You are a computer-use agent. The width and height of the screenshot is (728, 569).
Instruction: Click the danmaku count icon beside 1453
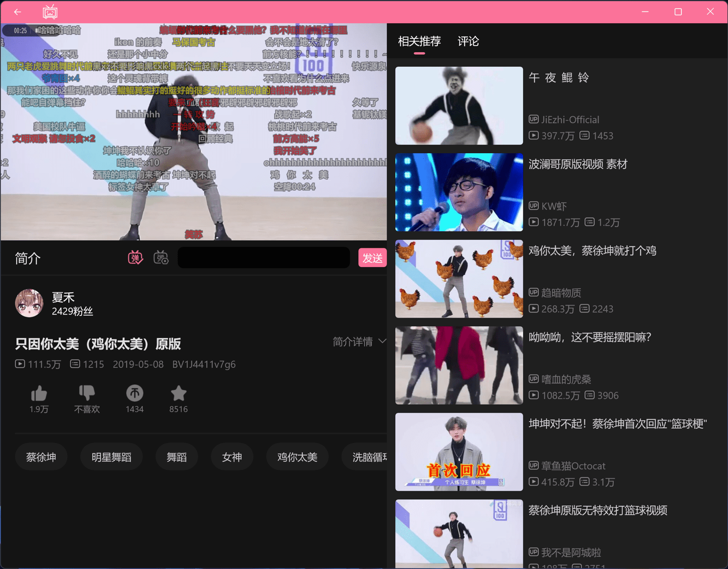(584, 136)
